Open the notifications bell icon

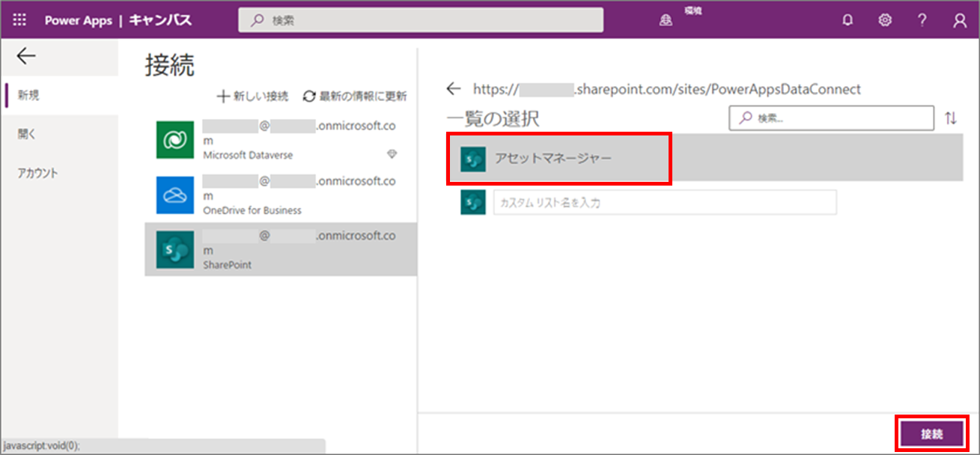847,21
